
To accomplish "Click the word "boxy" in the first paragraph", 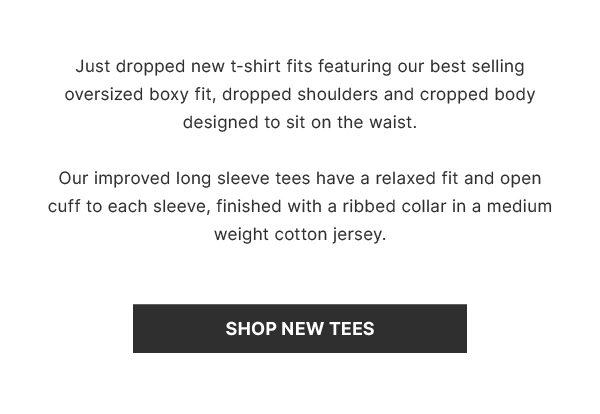I will (169, 95).
